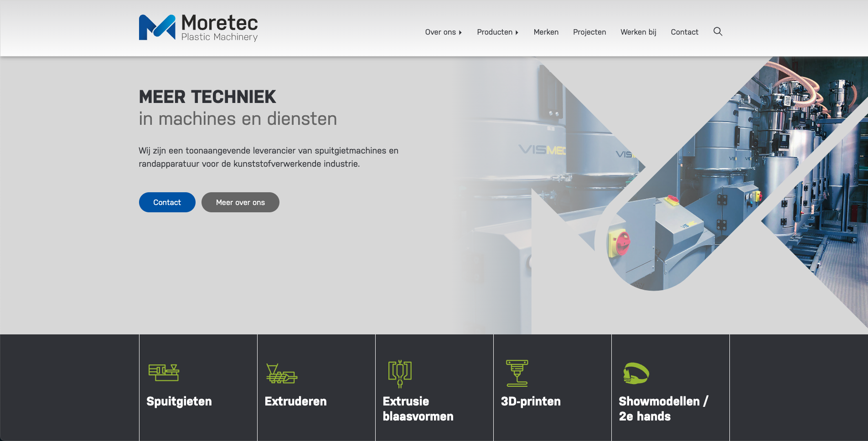Open the Showmodellen / 2e hands title
The height and width of the screenshot is (441, 868).
pyautogui.click(x=663, y=409)
